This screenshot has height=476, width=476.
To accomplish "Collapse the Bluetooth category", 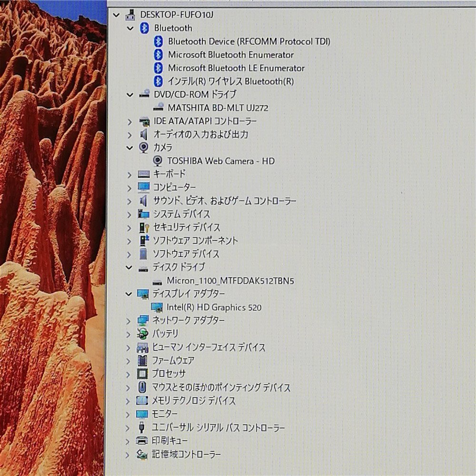I will point(130,28).
